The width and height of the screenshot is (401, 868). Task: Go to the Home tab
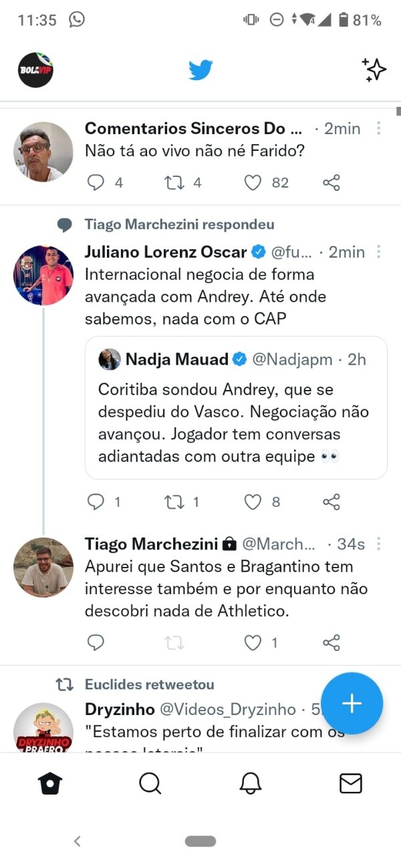click(x=51, y=783)
